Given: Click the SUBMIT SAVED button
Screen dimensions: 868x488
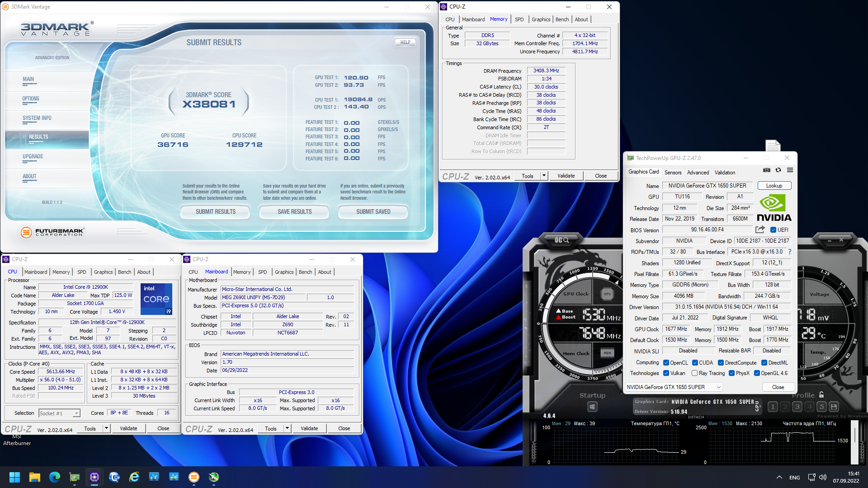Looking at the screenshot, I should [x=373, y=211].
